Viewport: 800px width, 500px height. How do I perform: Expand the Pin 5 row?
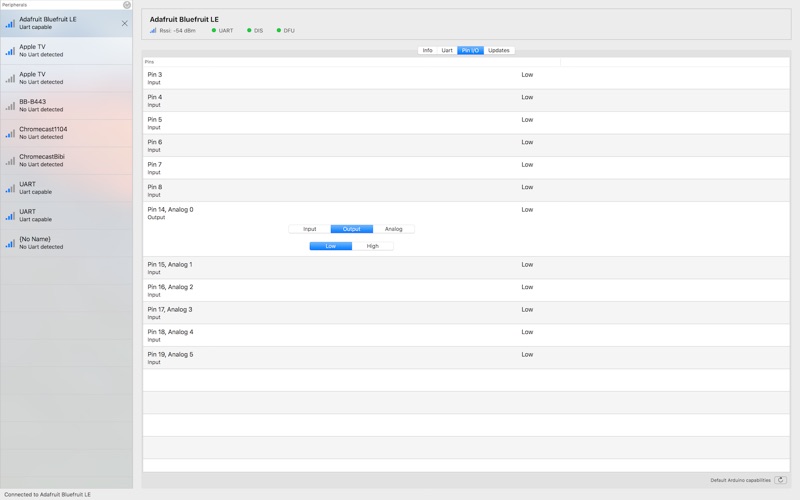pyautogui.click(x=466, y=123)
